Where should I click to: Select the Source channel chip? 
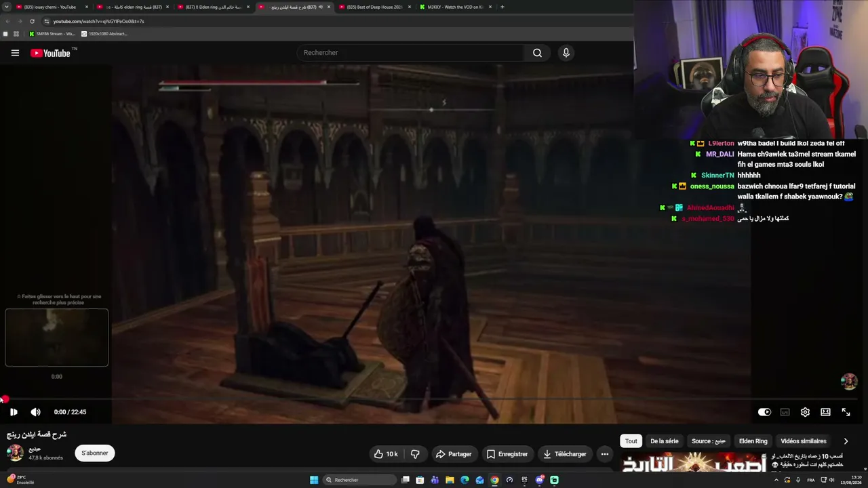[x=709, y=441]
